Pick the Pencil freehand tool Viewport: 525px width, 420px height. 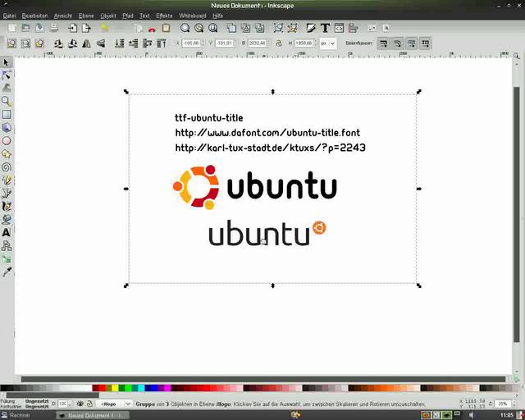(6, 180)
